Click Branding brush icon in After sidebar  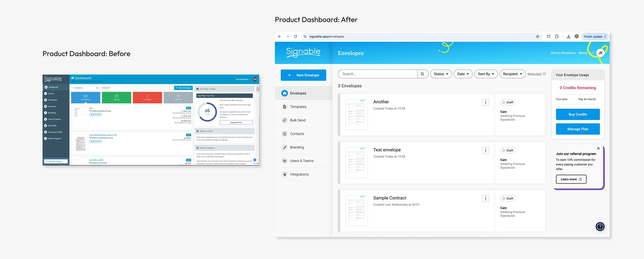coord(285,147)
